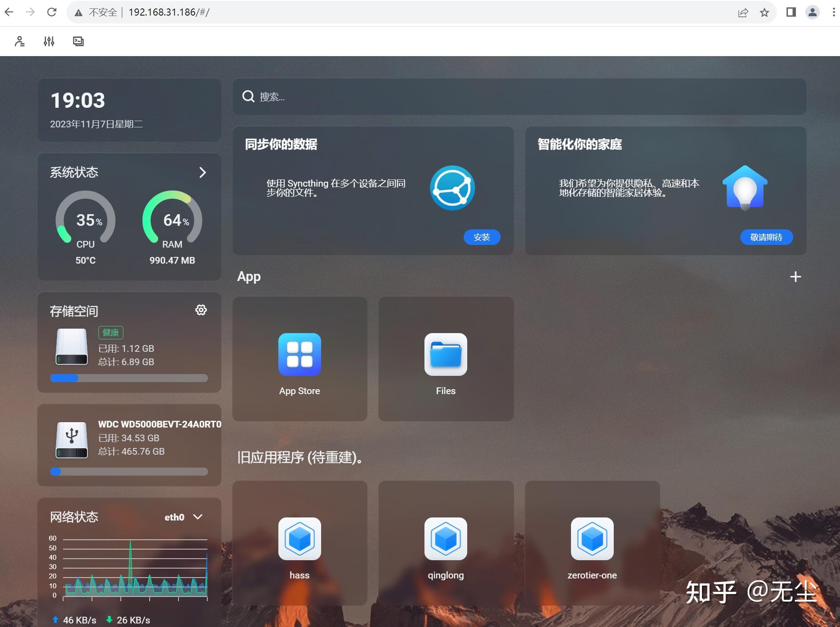Expand the eth0 network interface dropdown
The height and width of the screenshot is (627, 840).
click(x=198, y=517)
